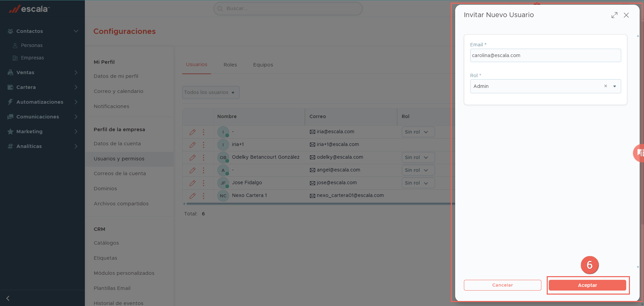Click the Buscar search field
This screenshot has width=644, height=306.
(x=288, y=9)
